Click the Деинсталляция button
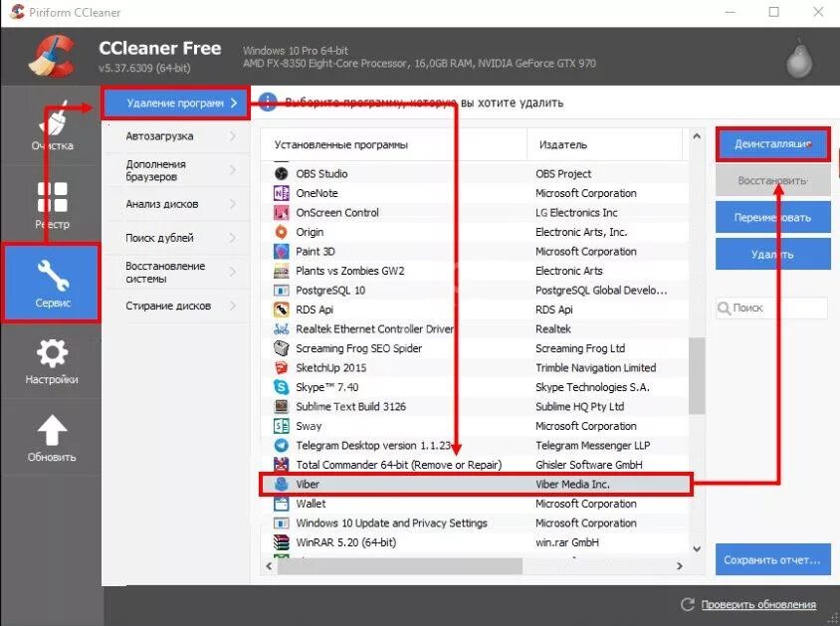 773,144
